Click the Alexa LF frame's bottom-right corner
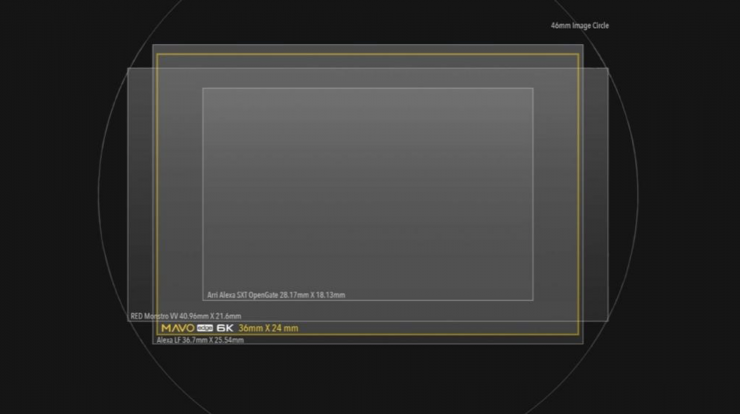740x414 pixels. pyautogui.click(x=584, y=344)
